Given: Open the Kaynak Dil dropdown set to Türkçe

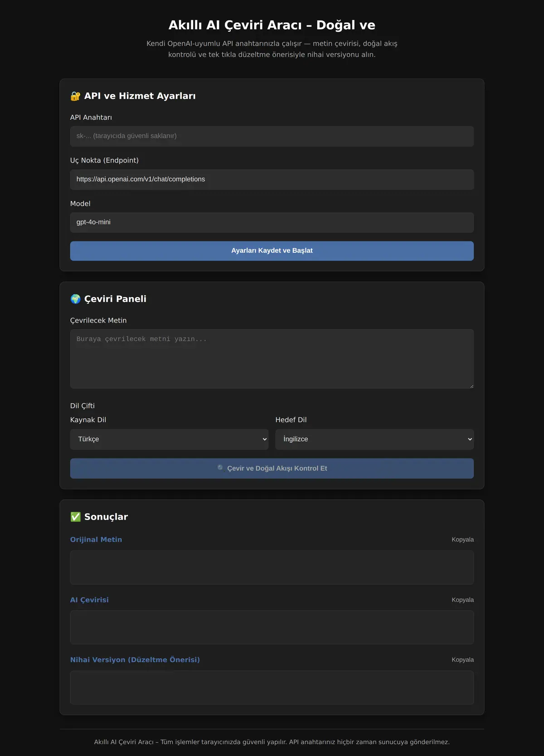Looking at the screenshot, I should [169, 439].
